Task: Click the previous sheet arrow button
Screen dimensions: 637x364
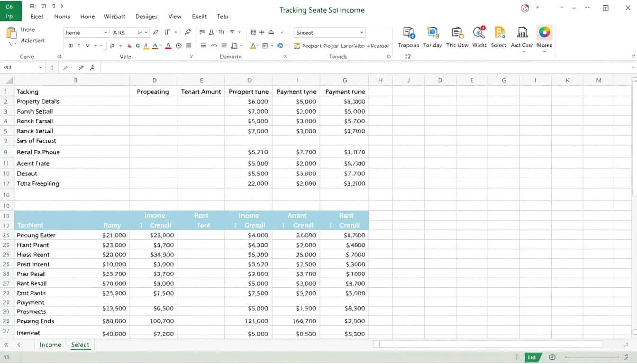Action: 19,345
